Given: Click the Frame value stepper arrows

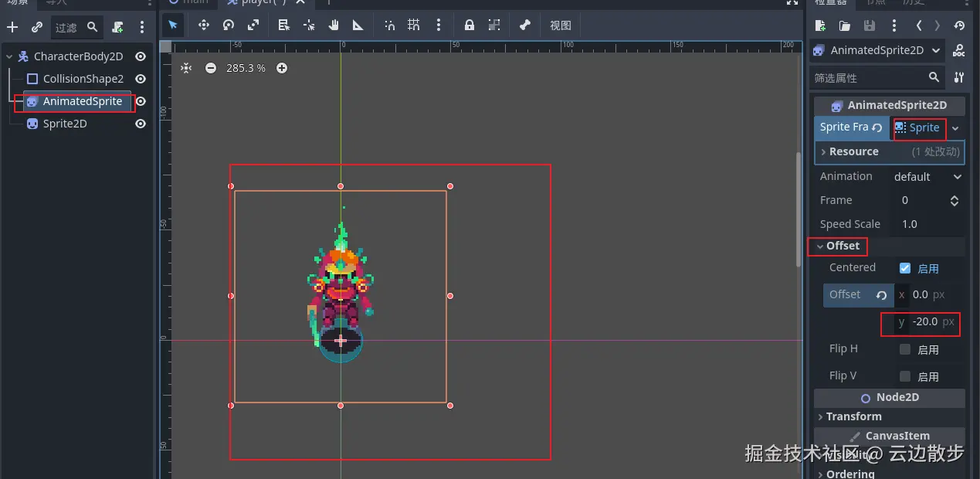Looking at the screenshot, I should click(955, 200).
